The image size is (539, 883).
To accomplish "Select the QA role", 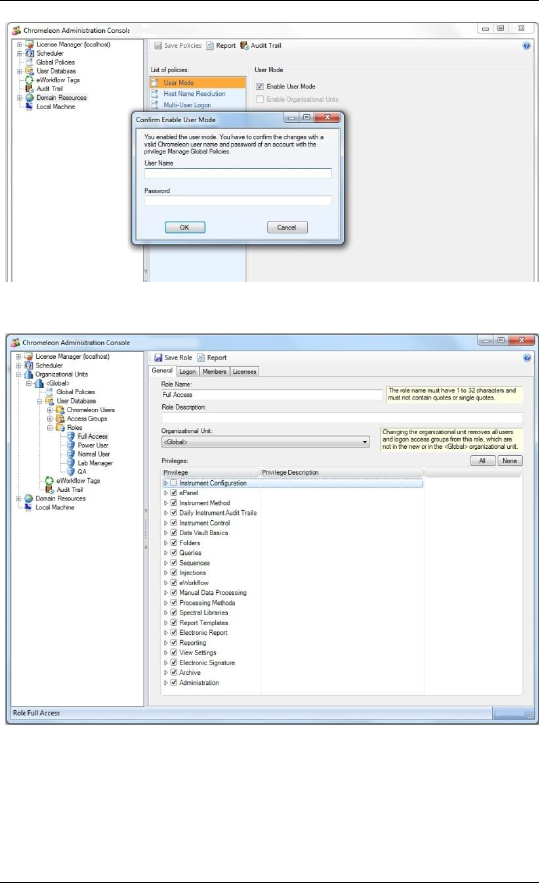I will (x=82, y=471).
